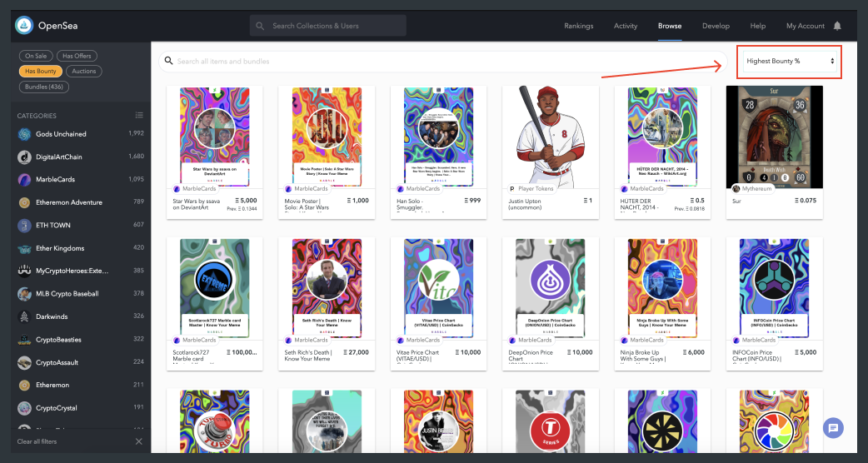Click the CATEGORIES heading text
This screenshot has height=463, width=868.
pyautogui.click(x=37, y=116)
